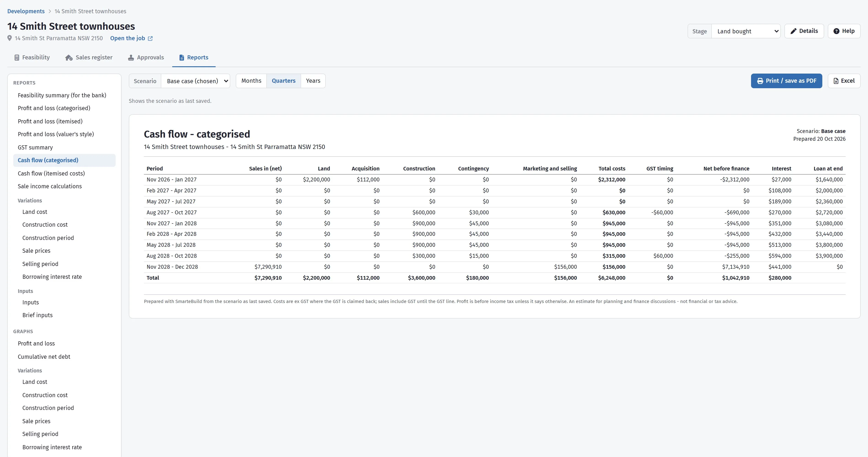Open the Details button
868x457 pixels.
pyautogui.click(x=804, y=31)
